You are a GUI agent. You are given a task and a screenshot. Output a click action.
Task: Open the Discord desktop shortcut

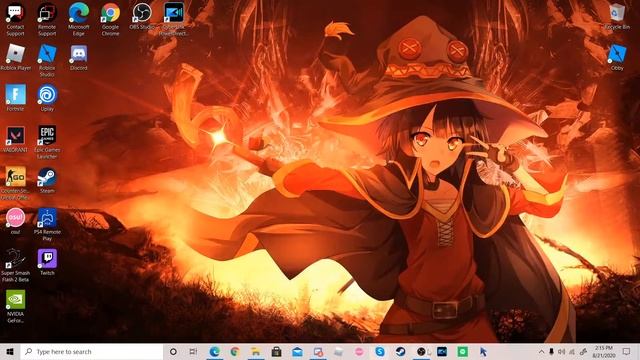coord(78,58)
